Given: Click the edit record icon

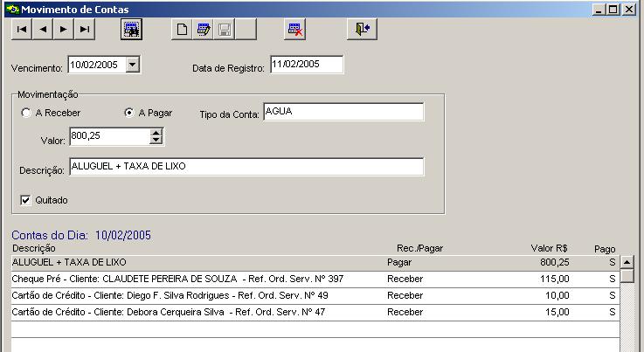Looking at the screenshot, I should [x=204, y=29].
